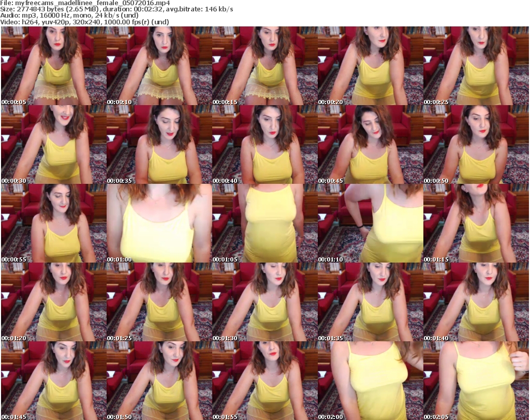Select the frame timestamped 00:00:50

pyautogui.click(x=476, y=144)
